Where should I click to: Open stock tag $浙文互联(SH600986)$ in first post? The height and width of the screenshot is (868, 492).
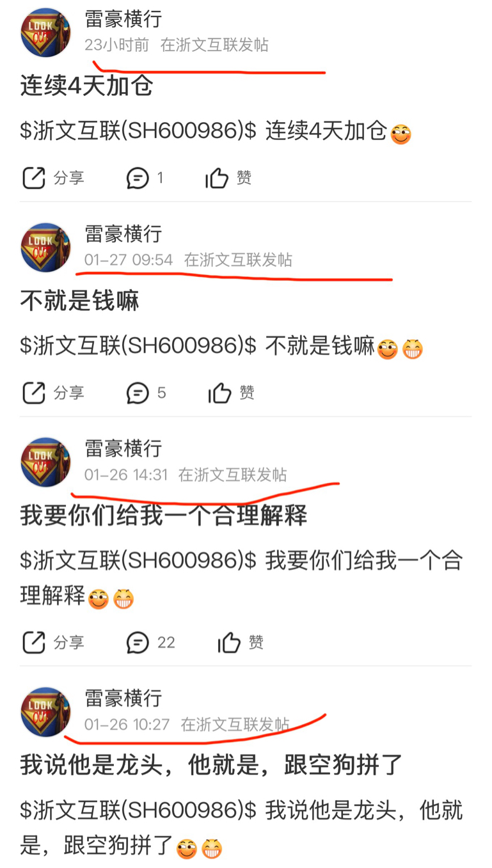point(138,131)
